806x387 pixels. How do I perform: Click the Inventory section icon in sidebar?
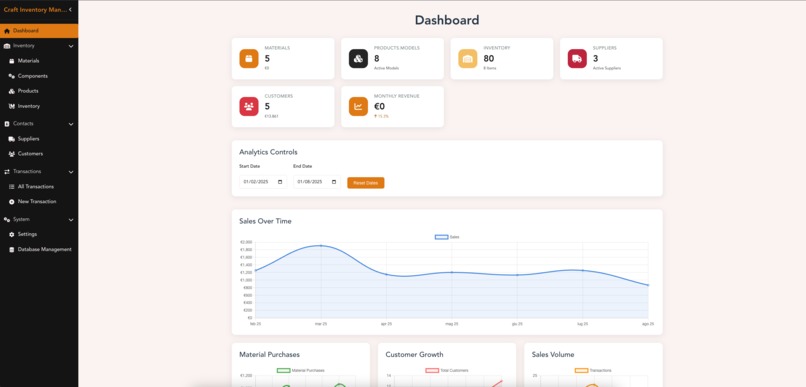point(7,46)
